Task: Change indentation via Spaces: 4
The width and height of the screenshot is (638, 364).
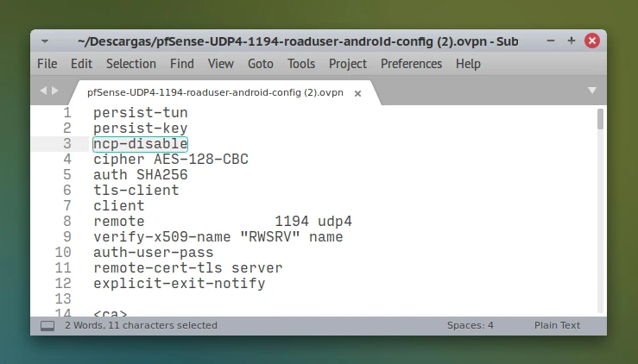Action: (470, 325)
